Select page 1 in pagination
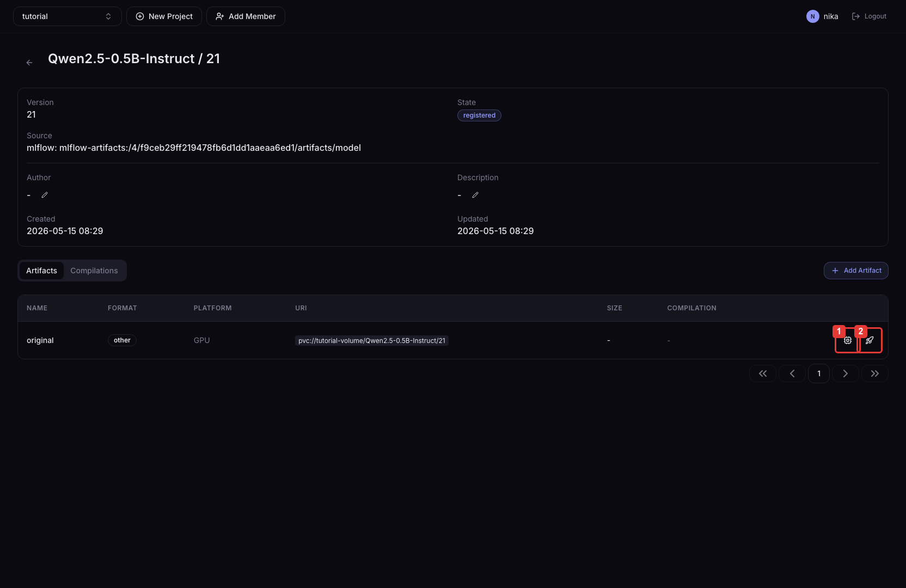 click(819, 373)
